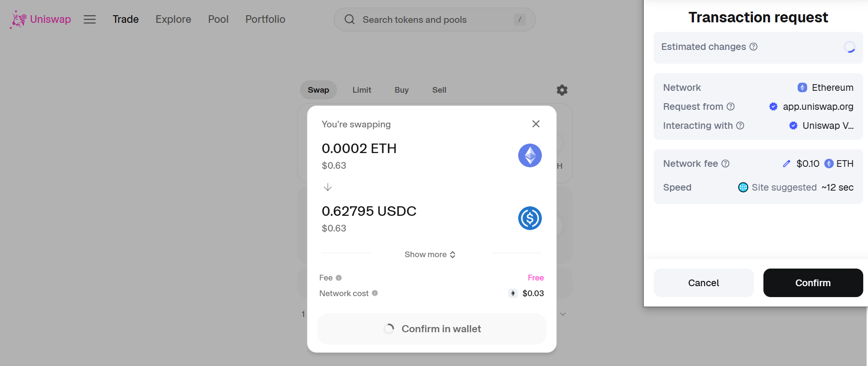Click the verified badge next to app.uniswap.org
This screenshot has height=366, width=868.
[x=773, y=106]
